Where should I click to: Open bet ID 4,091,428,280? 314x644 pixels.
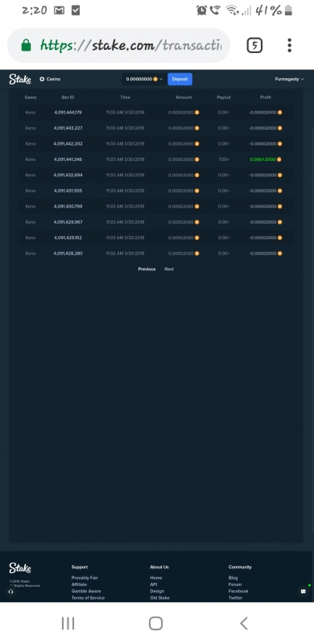point(68,254)
